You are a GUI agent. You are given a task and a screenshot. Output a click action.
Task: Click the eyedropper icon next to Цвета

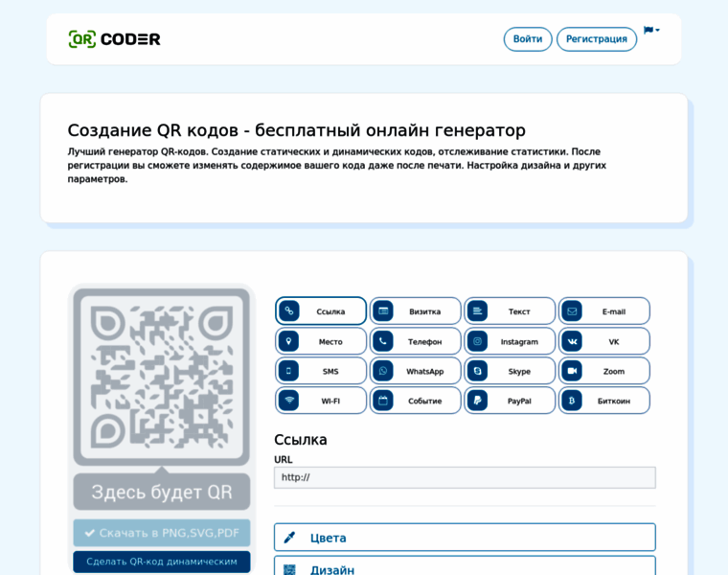point(289,538)
